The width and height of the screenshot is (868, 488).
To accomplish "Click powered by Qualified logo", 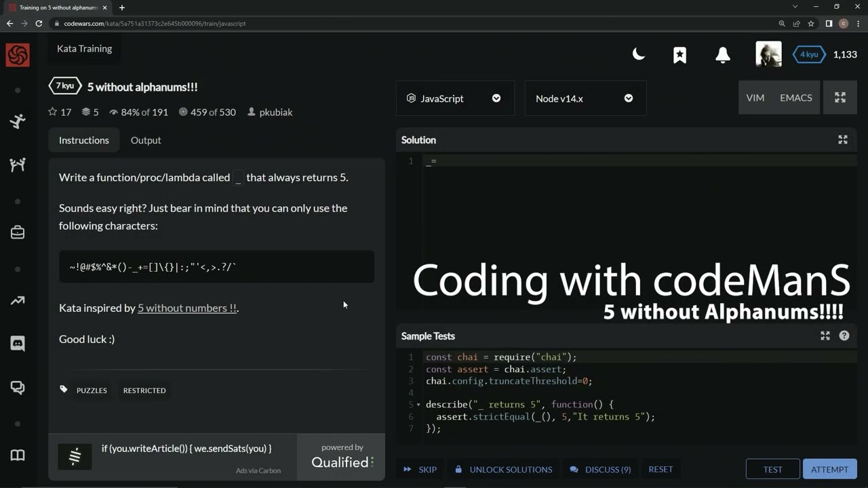I will (342, 456).
